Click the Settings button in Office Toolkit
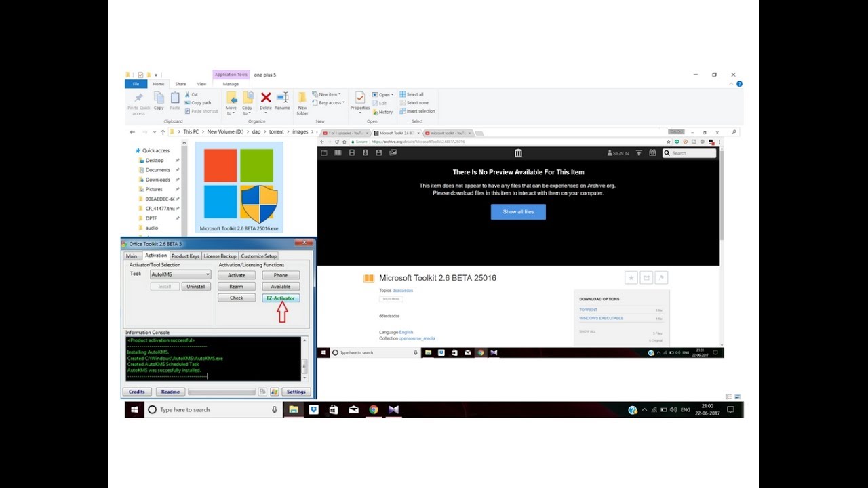The image size is (868, 488). pyautogui.click(x=296, y=392)
